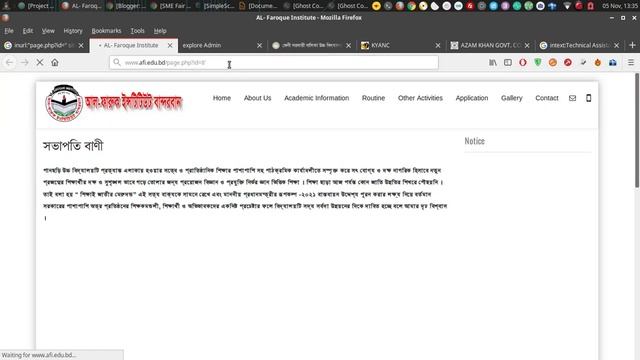Screen dimensions: 640x360
Task: Open the green shield extension icon
Action: [x=538, y=62]
